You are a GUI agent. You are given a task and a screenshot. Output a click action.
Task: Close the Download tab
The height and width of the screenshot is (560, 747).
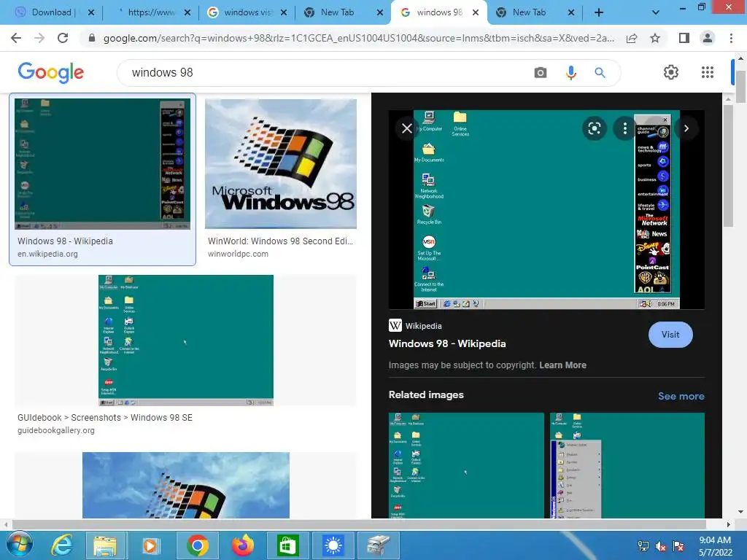[x=91, y=12]
